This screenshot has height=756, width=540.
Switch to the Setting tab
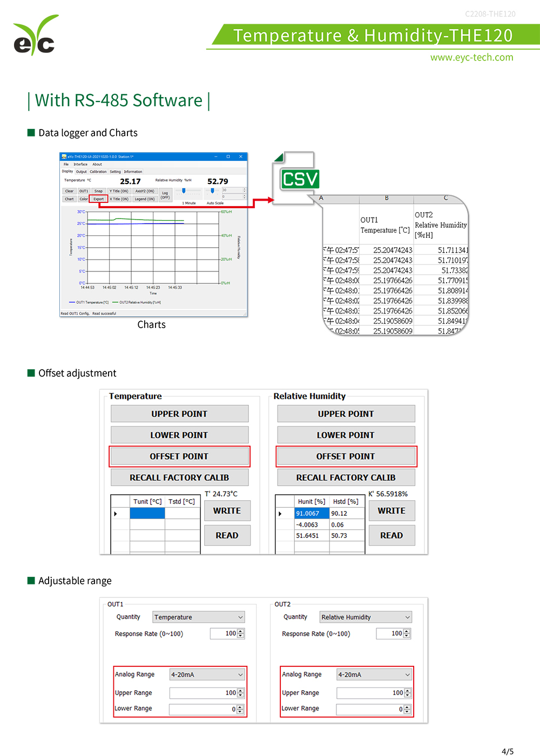[116, 172]
